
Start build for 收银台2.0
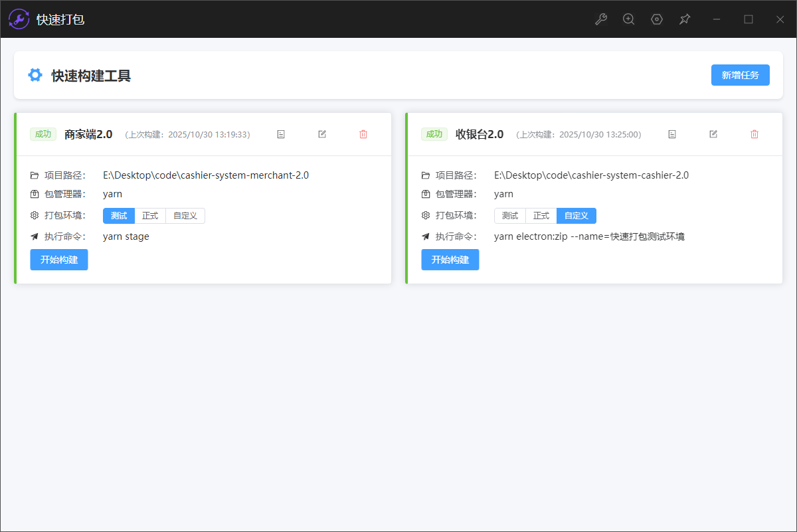450,260
